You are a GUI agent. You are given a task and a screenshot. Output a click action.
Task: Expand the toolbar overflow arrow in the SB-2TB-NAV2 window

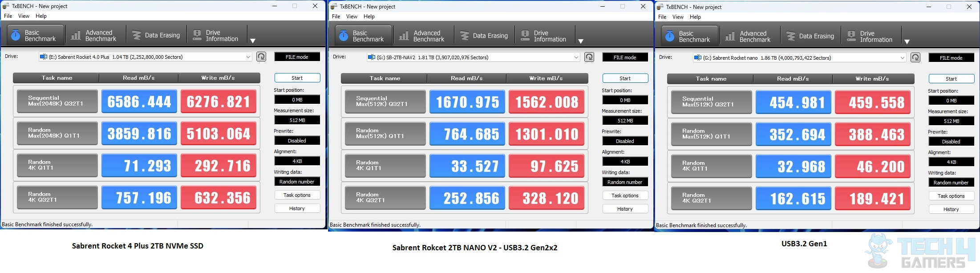[x=581, y=41]
